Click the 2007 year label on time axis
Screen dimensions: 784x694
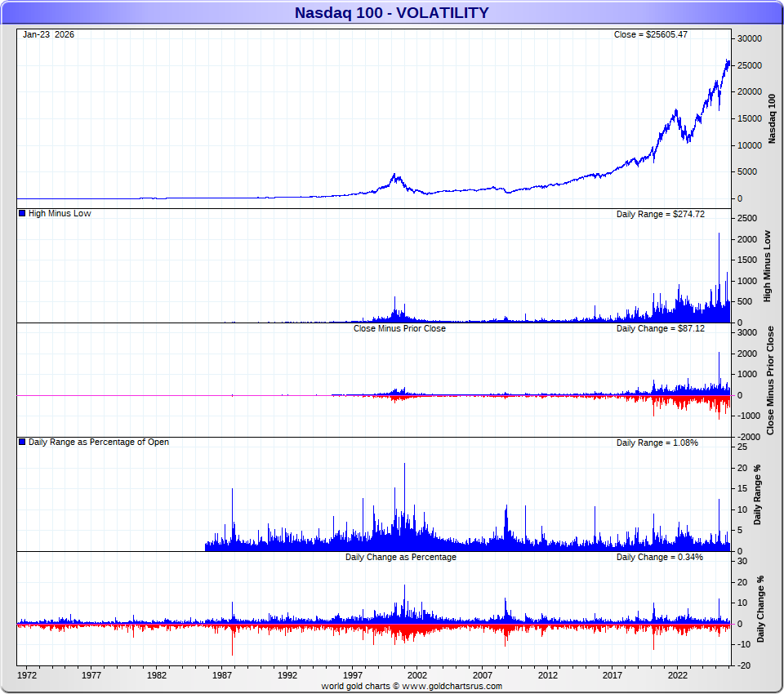click(483, 675)
